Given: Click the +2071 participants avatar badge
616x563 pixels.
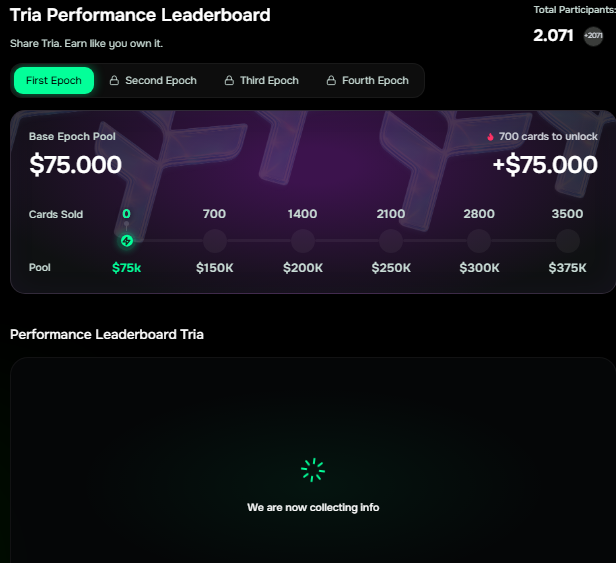Looking at the screenshot, I should [x=594, y=36].
